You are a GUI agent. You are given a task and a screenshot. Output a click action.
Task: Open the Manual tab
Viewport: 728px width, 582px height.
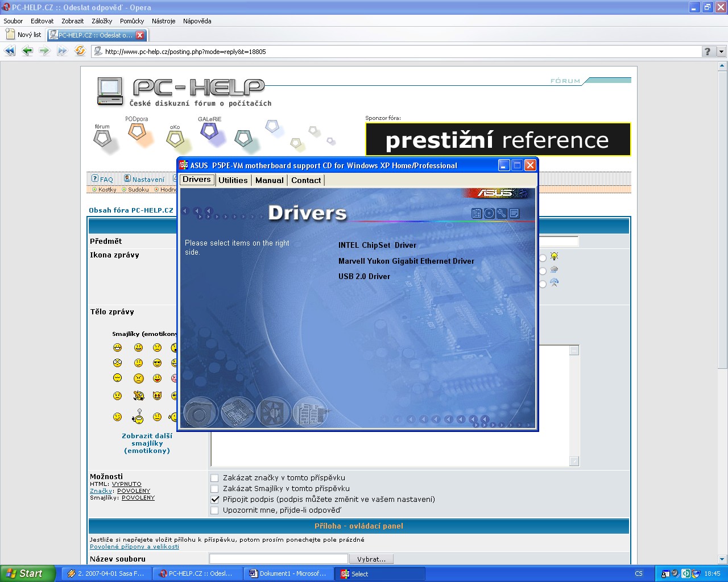point(270,180)
